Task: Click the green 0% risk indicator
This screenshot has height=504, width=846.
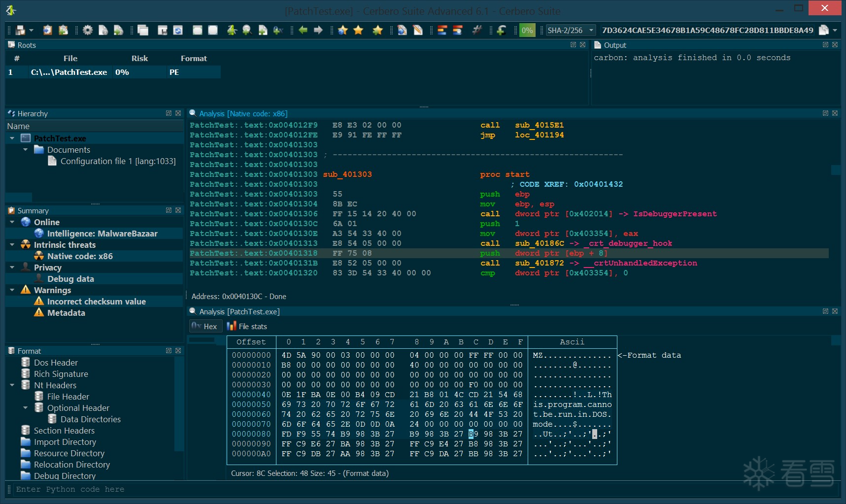Action: 527,30
